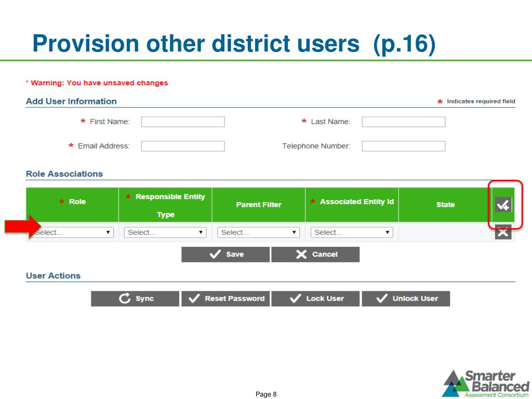This screenshot has width=532, height=399.
Task: Open the Role dropdown
Action: (x=72, y=232)
